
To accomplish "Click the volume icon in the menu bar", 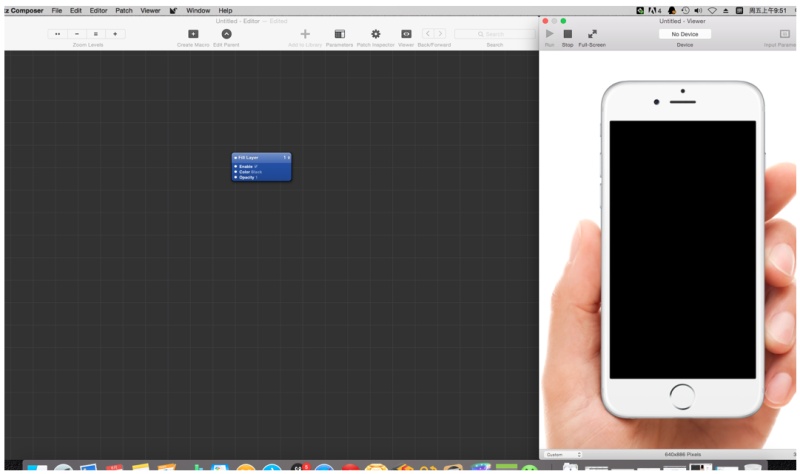I will (x=698, y=10).
